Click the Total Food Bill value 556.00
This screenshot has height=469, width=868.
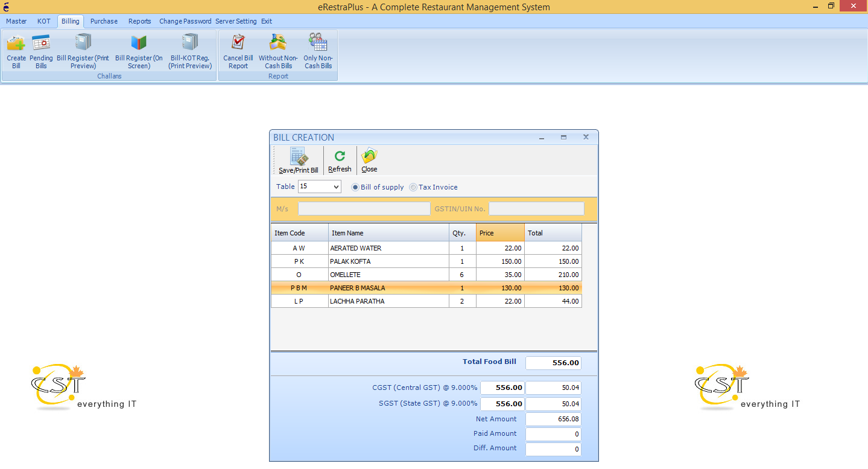click(553, 363)
